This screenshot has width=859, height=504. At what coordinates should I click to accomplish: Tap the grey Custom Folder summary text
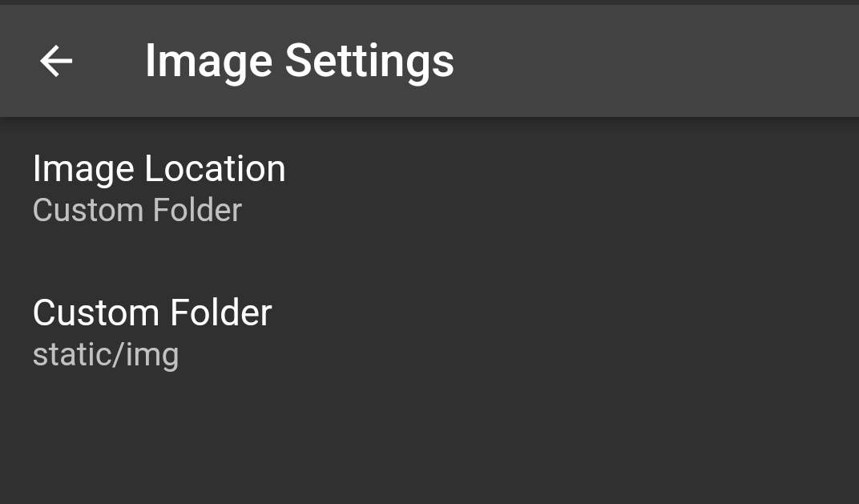[x=137, y=211]
